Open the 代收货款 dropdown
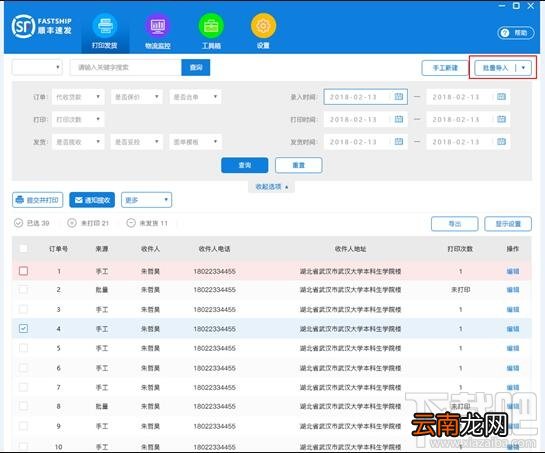The height and width of the screenshot is (453, 545). [x=78, y=97]
